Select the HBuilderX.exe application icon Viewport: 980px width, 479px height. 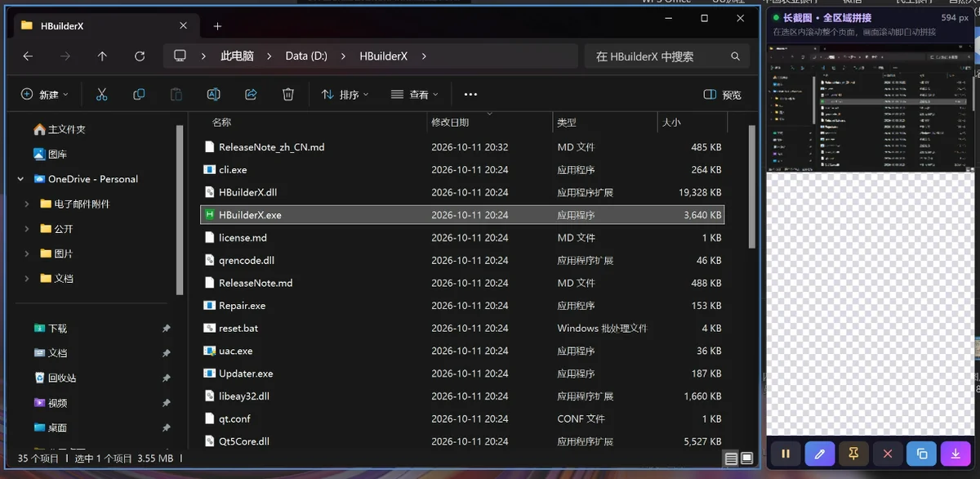(210, 215)
